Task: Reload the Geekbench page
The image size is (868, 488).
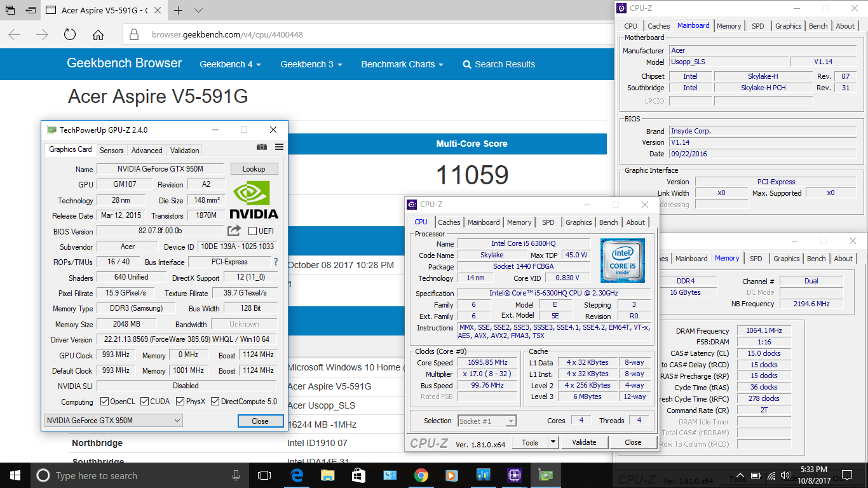Action: click(70, 35)
